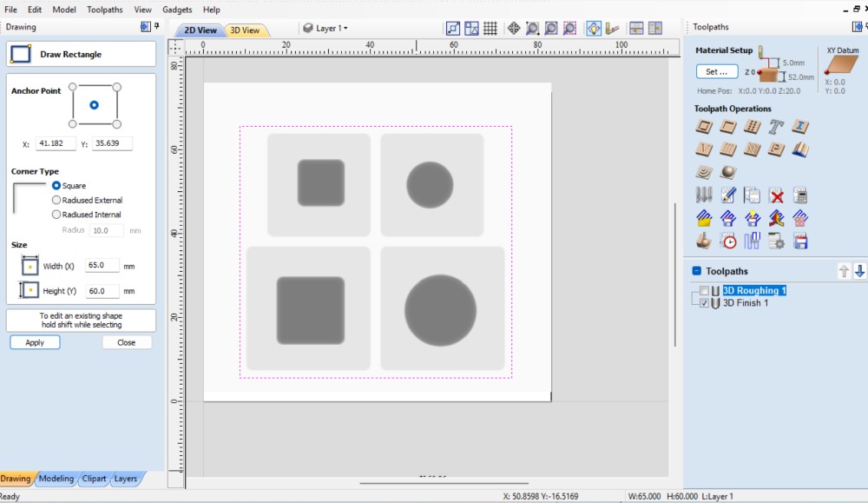This screenshot has height=503, width=868.
Task: Click the Recalculate All Toolpaths calculator icon
Action: (800, 195)
